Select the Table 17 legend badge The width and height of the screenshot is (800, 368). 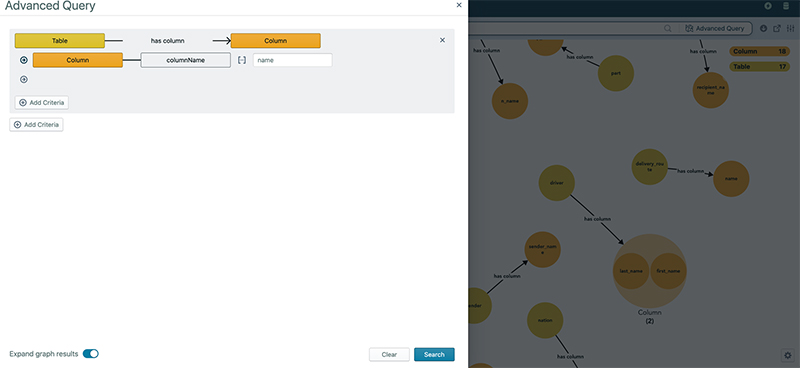760,66
